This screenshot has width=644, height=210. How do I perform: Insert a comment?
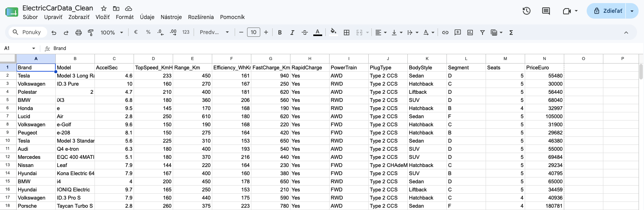(x=458, y=33)
